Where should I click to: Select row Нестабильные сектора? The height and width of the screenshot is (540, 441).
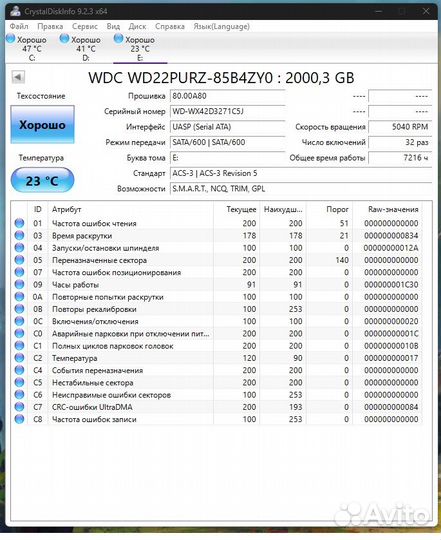217,382
